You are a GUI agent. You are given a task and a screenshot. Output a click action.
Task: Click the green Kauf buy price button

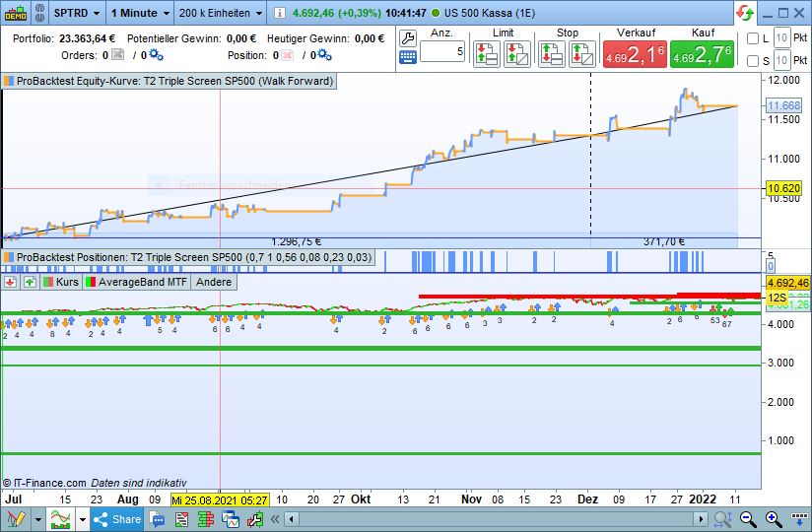pos(703,54)
